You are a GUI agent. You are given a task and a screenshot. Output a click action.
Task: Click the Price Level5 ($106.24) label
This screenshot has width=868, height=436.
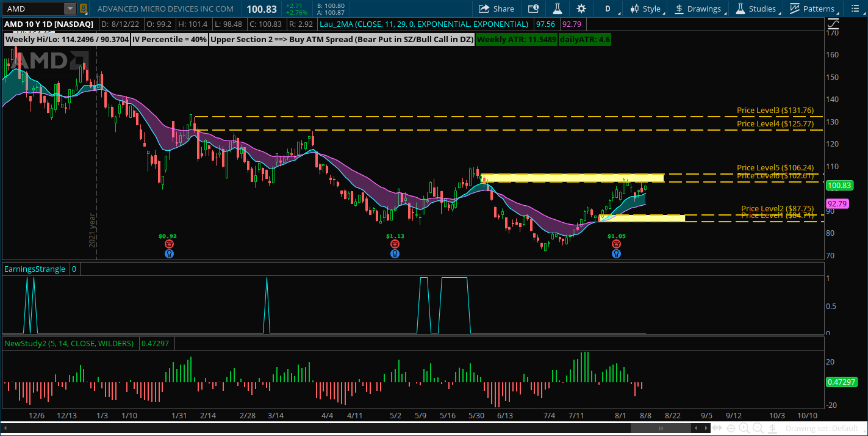[x=775, y=167]
